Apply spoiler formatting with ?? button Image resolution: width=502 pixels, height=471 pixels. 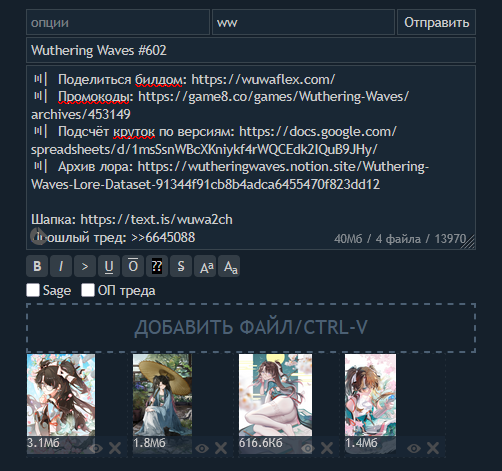coord(157,266)
